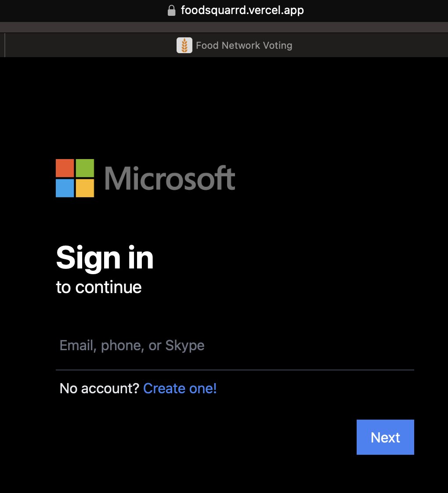Focus the Email, phone, or Skype field
Screen dimensions: 448x493
[x=235, y=345]
